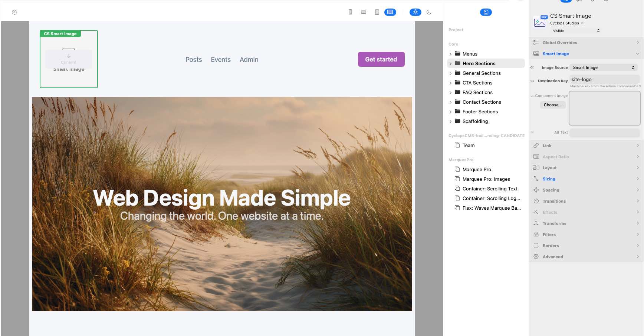Click the blue library panel icon
The height and width of the screenshot is (336, 644).
pyautogui.click(x=486, y=12)
